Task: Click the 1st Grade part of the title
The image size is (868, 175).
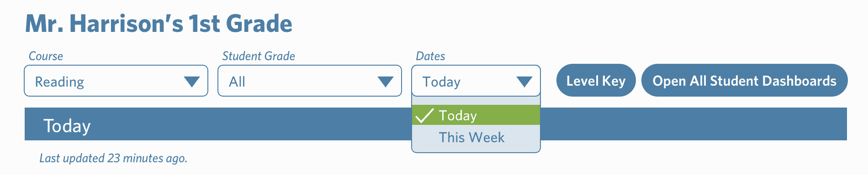Action: coord(240,24)
